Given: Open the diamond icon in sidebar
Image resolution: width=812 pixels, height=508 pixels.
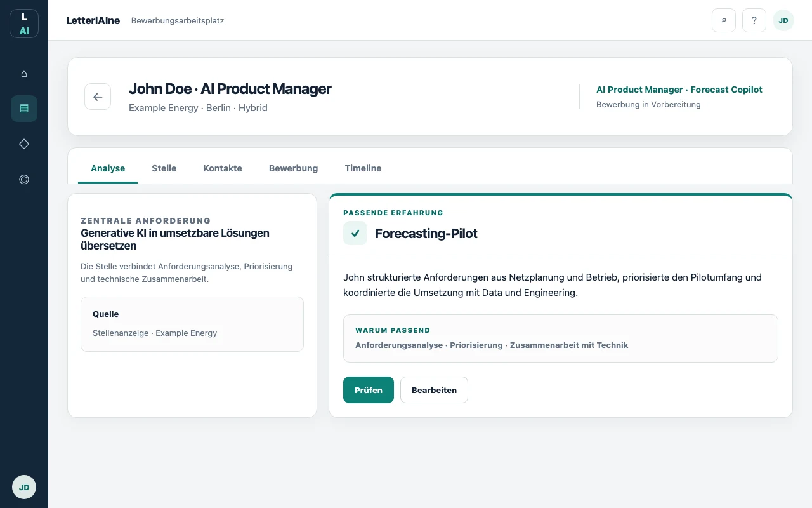Looking at the screenshot, I should tap(24, 144).
